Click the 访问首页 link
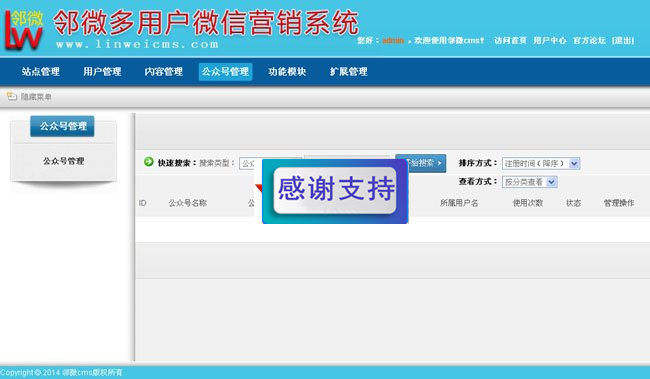Screen dimensions: 650x379 tap(510, 40)
